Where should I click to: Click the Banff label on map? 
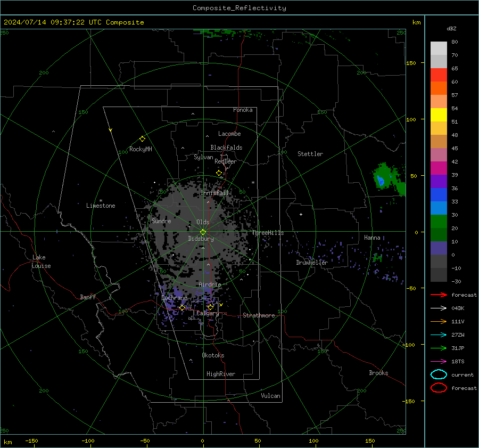88,297
